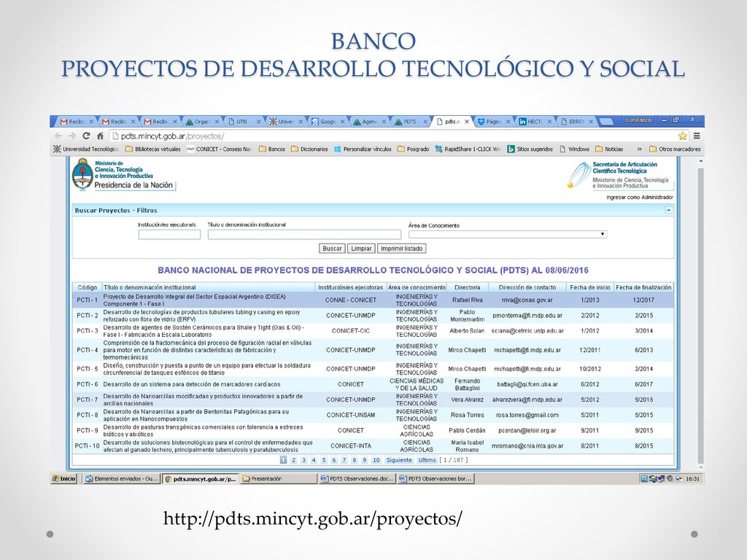Collapse the Buscar Proyectos - Filtros panel
The height and width of the screenshot is (560, 747).
pyautogui.click(x=669, y=210)
